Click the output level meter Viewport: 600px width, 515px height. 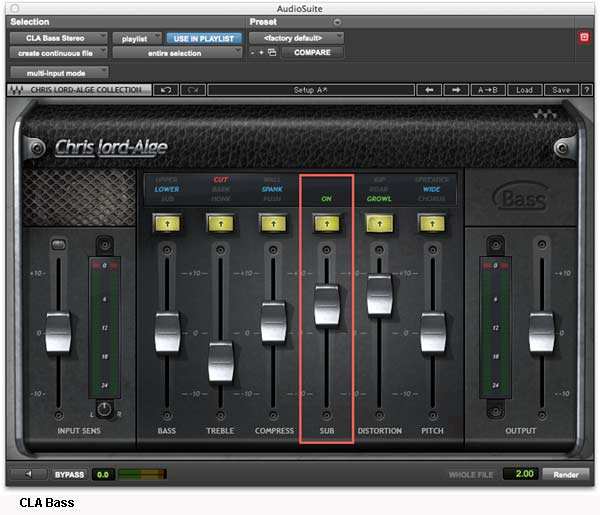496,327
